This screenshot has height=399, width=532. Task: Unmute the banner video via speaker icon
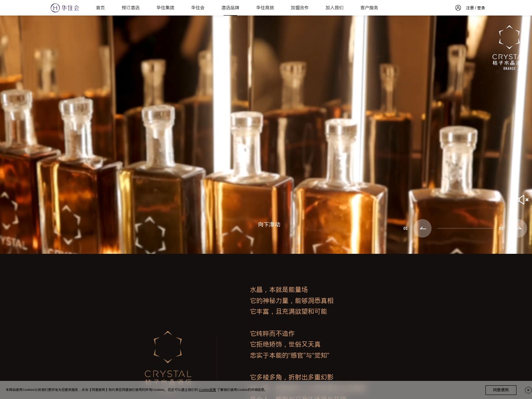pos(523,200)
